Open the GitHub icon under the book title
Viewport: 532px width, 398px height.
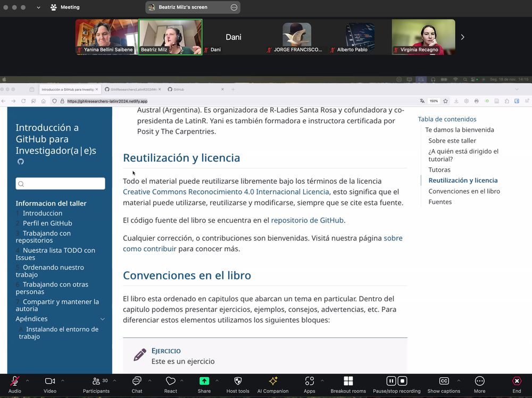[21, 162]
